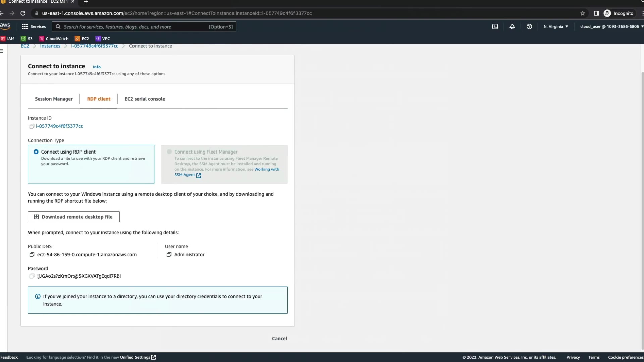Expand the left navigation hamburger menu
Screen dimensions: 644x362
tap(2, 51)
